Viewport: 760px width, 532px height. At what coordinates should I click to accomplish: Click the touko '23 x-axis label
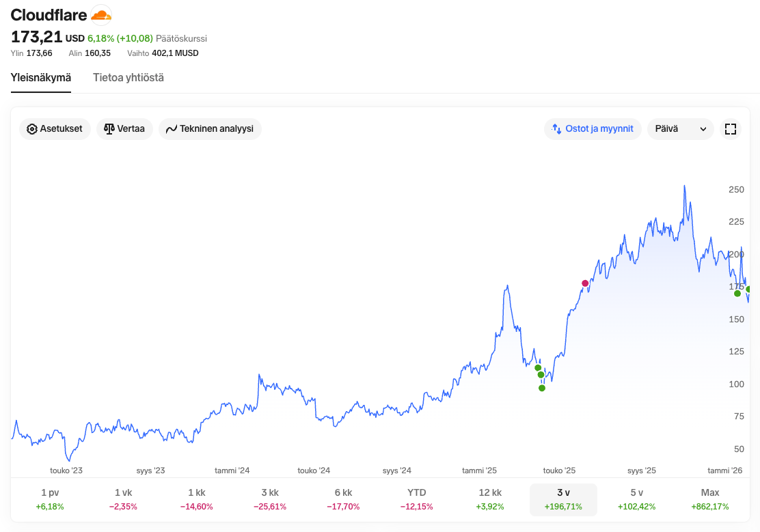[x=66, y=471]
